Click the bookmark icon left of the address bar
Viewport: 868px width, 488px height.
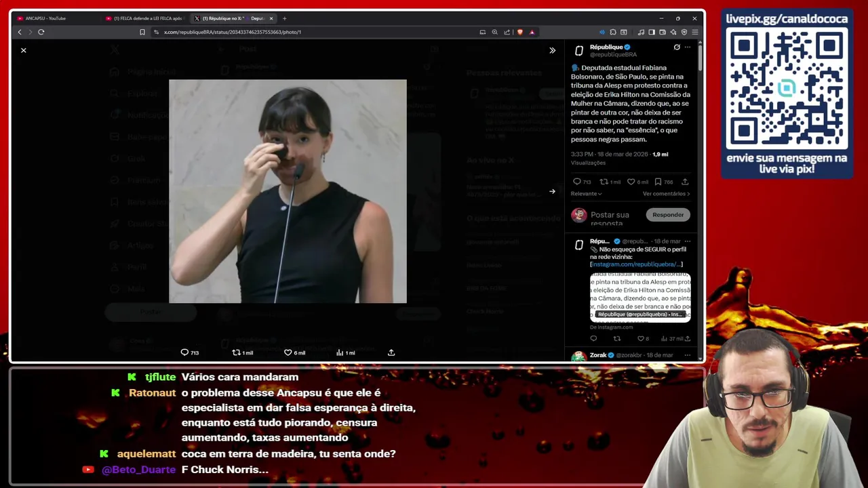point(142,32)
